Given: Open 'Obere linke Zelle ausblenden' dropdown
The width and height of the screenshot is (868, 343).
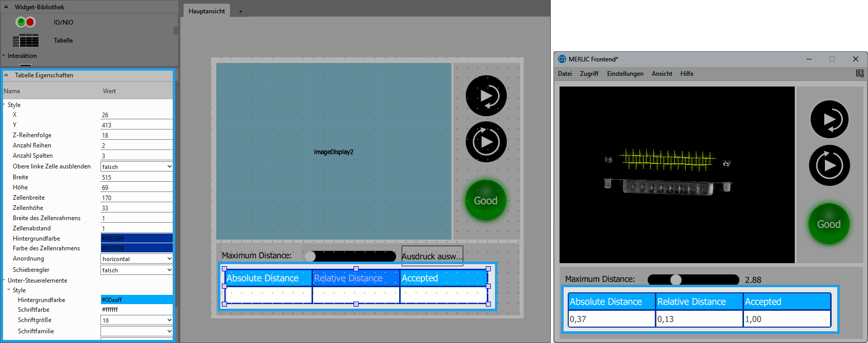Looking at the screenshot, I should pos(136,167).
